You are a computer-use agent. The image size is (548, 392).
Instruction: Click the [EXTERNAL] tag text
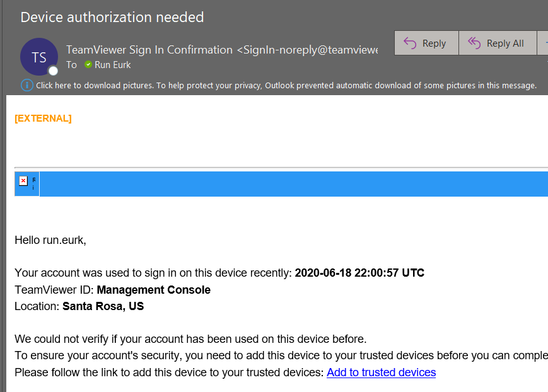click(x=43, y=118)
